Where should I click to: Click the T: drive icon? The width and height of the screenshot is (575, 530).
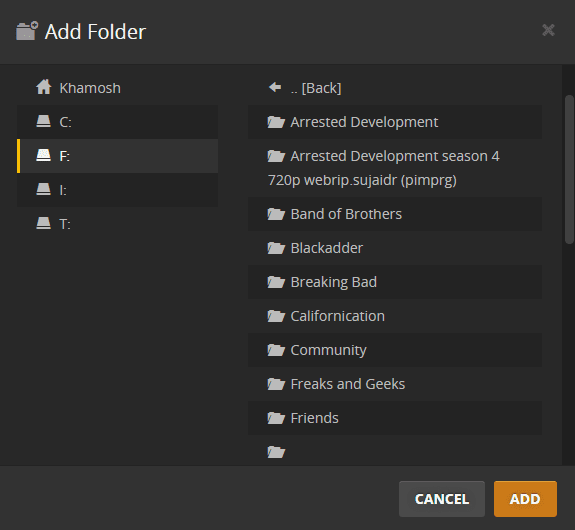click(x=43, y=223)
